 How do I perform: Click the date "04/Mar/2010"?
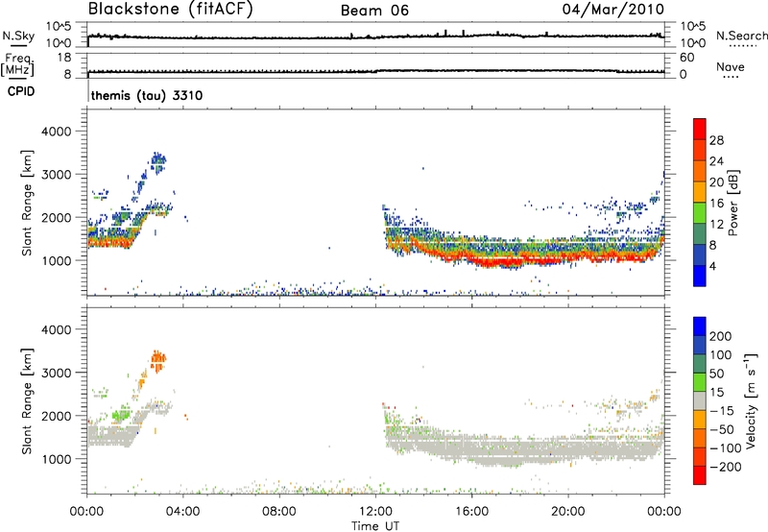613,10
